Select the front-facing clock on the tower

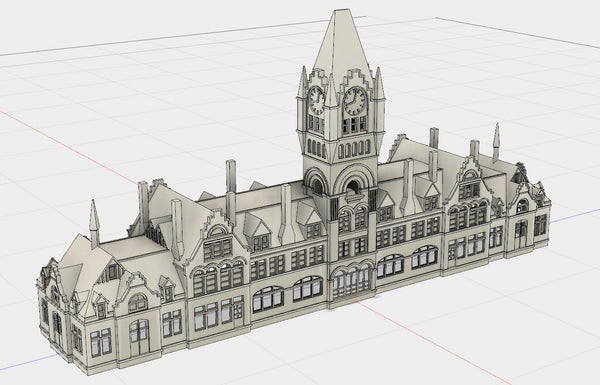coord(355,101)
